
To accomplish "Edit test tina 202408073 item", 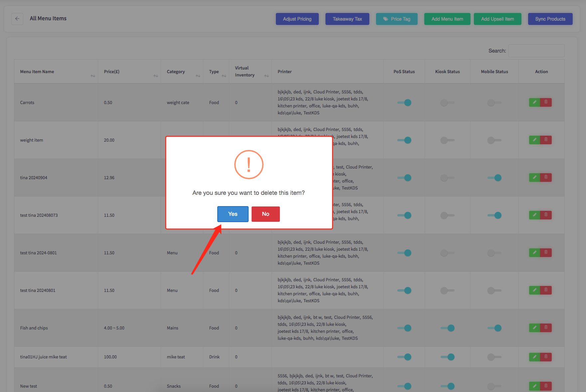I will 534,215.
